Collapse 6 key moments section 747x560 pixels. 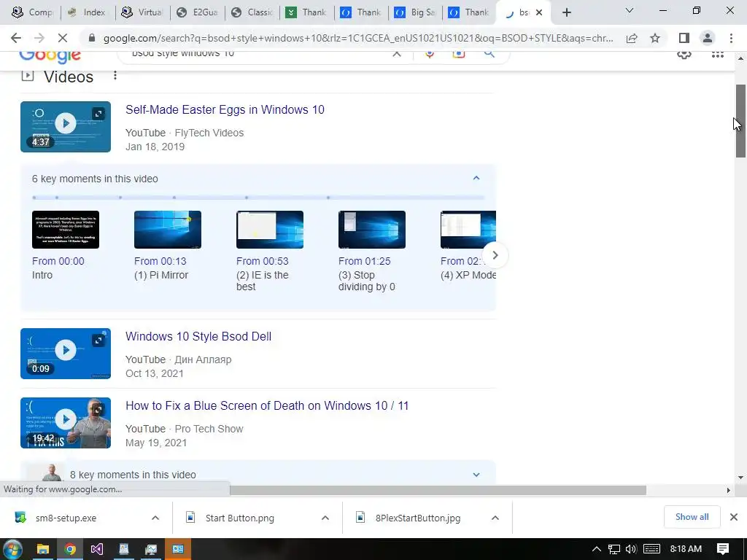coord(476,178)
